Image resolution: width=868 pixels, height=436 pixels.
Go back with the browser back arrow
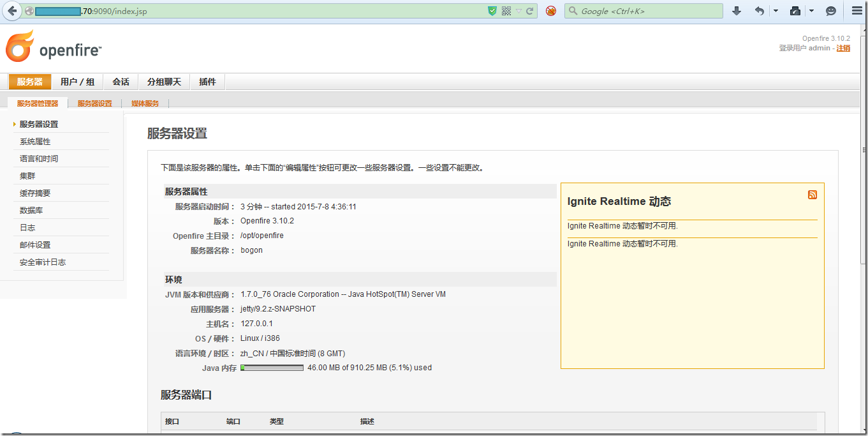pos(12,11)
